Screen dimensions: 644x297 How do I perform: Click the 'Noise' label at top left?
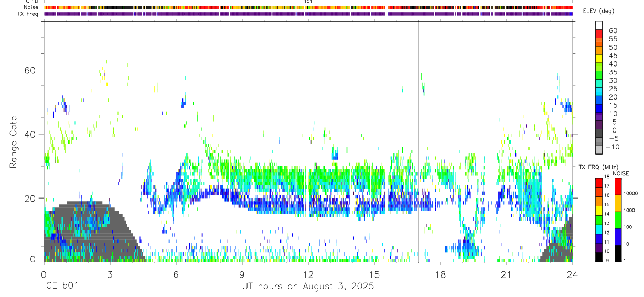tap(31, 8)
